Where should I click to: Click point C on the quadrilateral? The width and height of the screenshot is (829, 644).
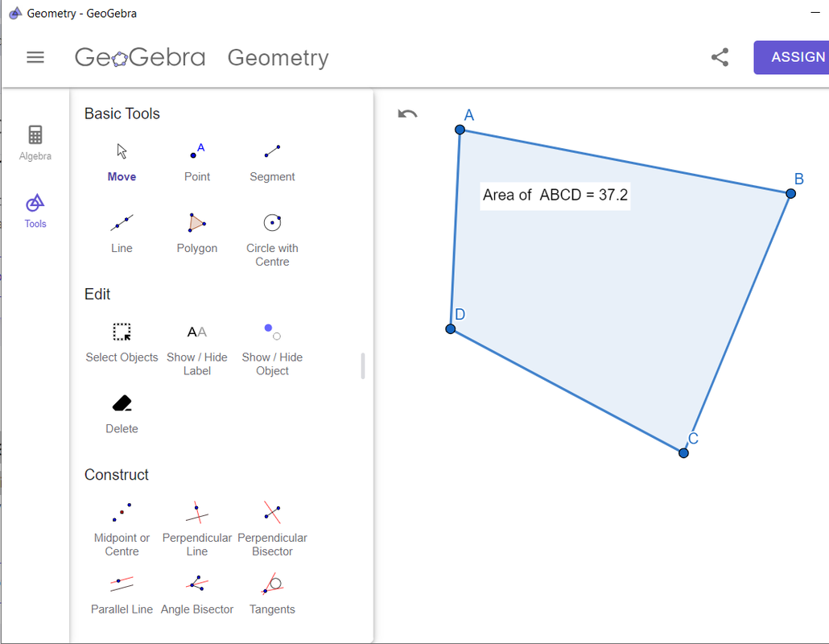coord(683,453)
